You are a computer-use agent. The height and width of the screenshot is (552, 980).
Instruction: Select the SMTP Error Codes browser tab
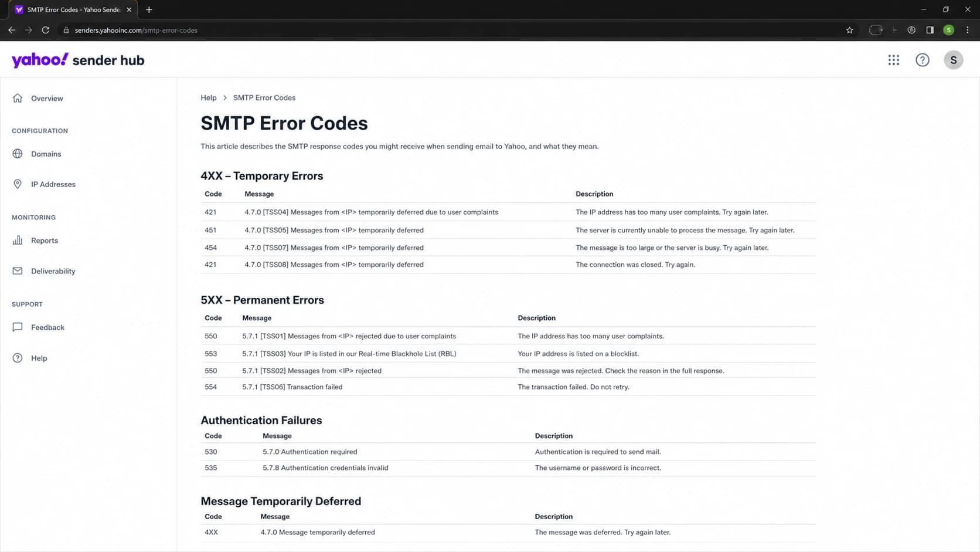click(x=73, y=10)
